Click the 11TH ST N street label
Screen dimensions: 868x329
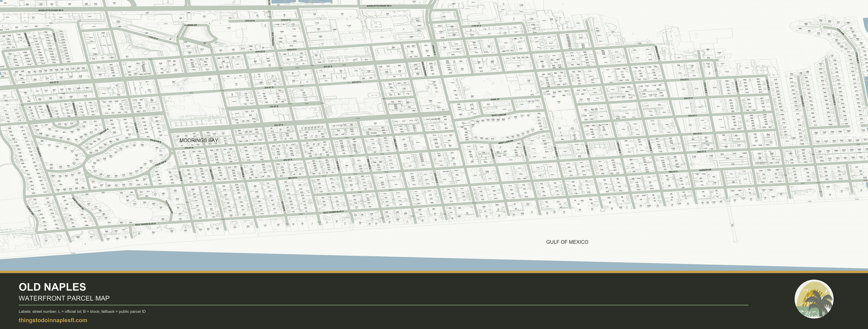tap(153, 38)
